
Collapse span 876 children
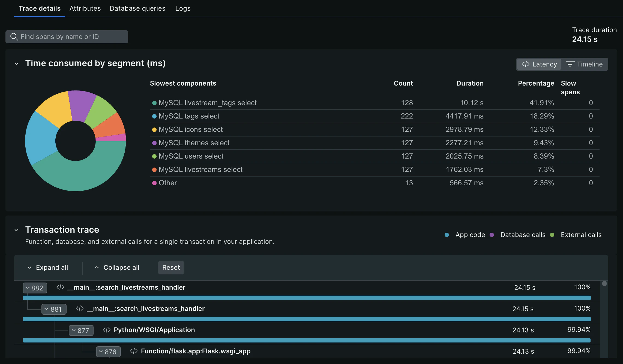click(108, 351)
